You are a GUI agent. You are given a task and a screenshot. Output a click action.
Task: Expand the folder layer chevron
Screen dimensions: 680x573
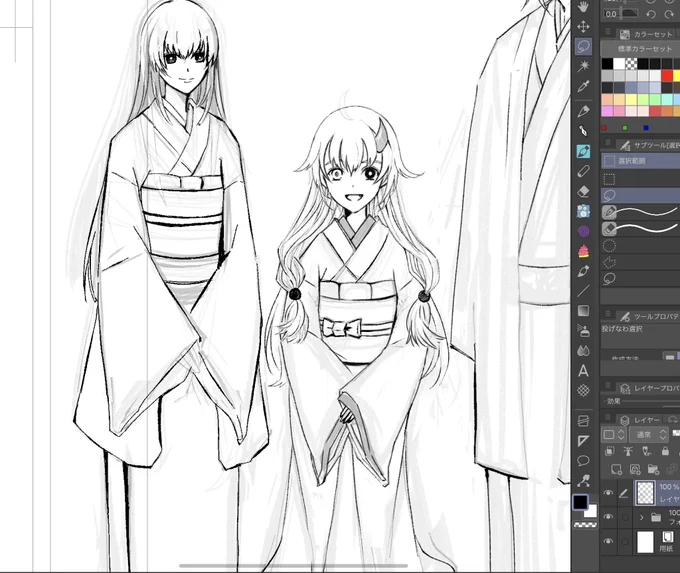(641, 517)
